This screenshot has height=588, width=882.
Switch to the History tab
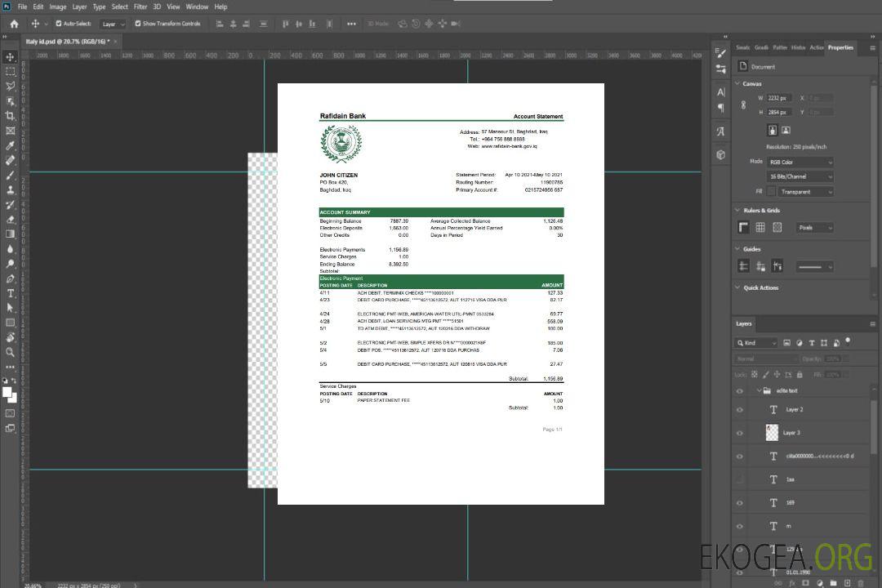[798, 48]
